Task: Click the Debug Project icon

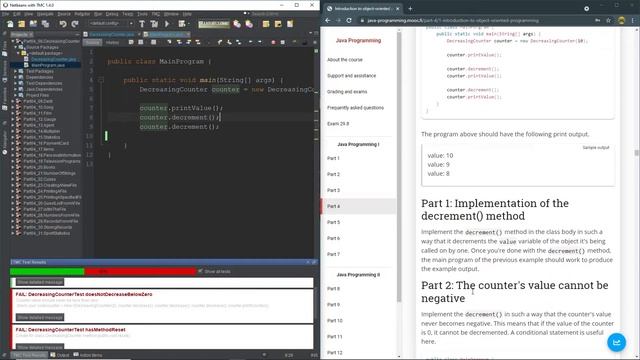Action: (182, 24)
